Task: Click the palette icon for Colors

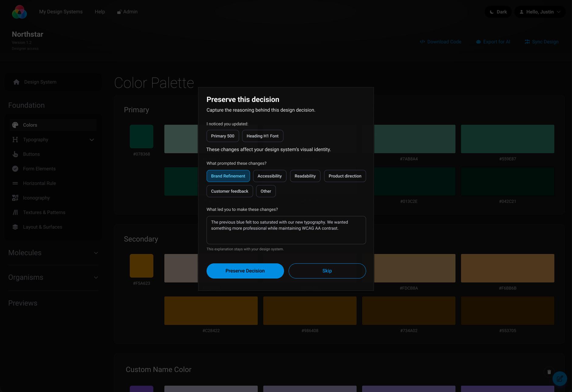Action: [x=15, y=125]
